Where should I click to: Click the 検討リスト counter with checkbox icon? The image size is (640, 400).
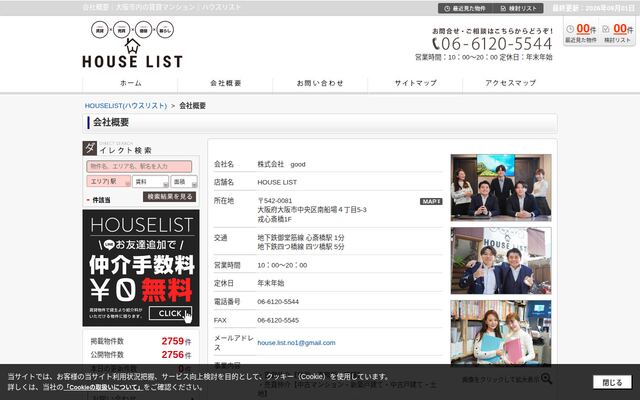[617, 32]
